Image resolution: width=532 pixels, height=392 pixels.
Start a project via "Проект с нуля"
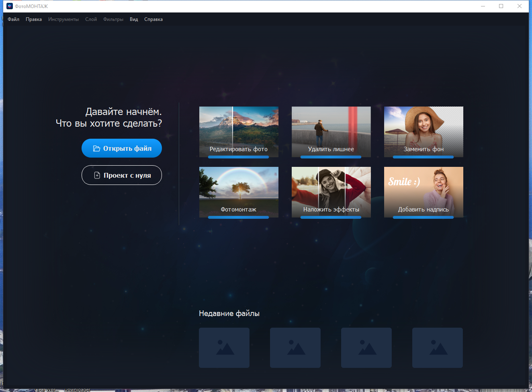pos(122,175)
